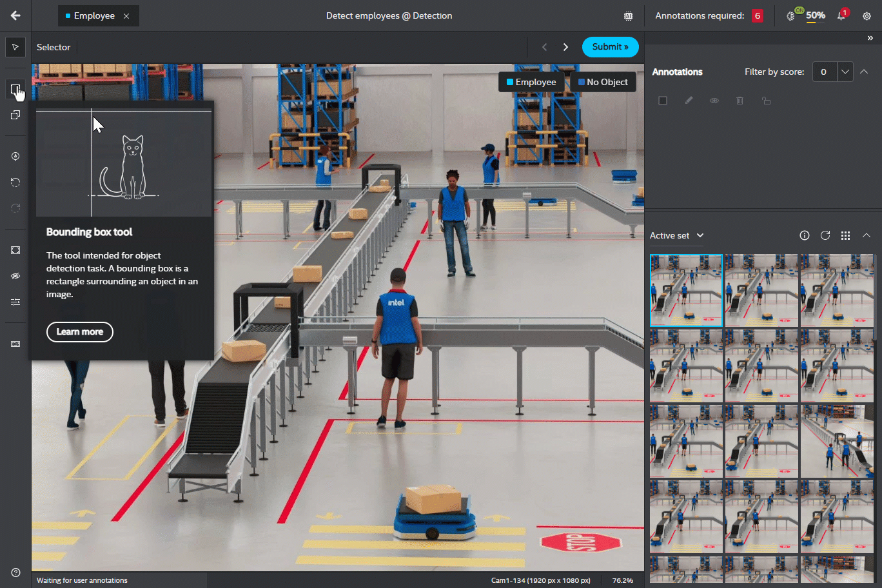
Task: Click Learn more in tooltip
Action: 80,332
